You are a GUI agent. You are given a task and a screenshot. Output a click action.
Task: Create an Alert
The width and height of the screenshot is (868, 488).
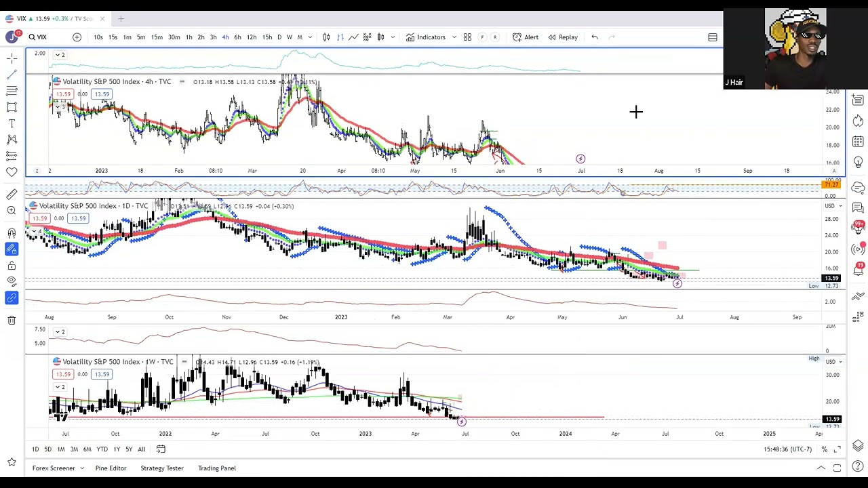(x=526, y=37)
